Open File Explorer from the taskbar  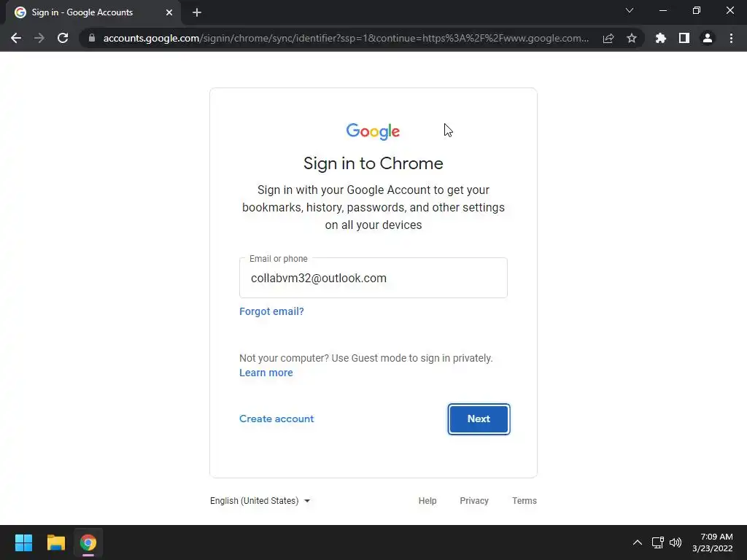[55, 542]
